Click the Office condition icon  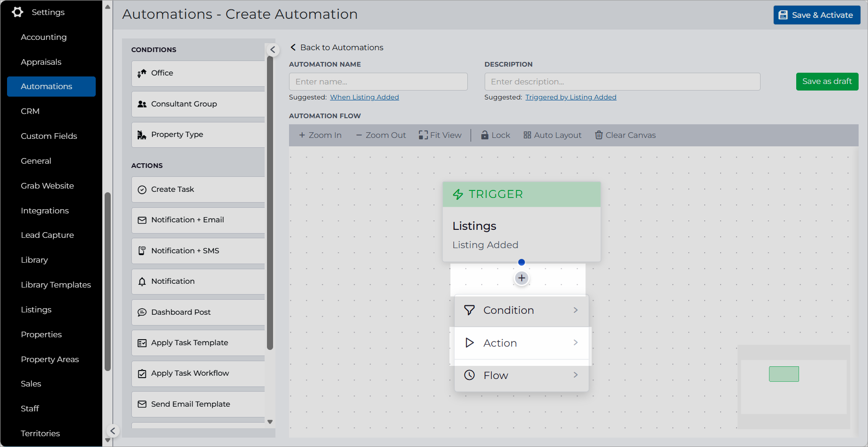point(142,73)
